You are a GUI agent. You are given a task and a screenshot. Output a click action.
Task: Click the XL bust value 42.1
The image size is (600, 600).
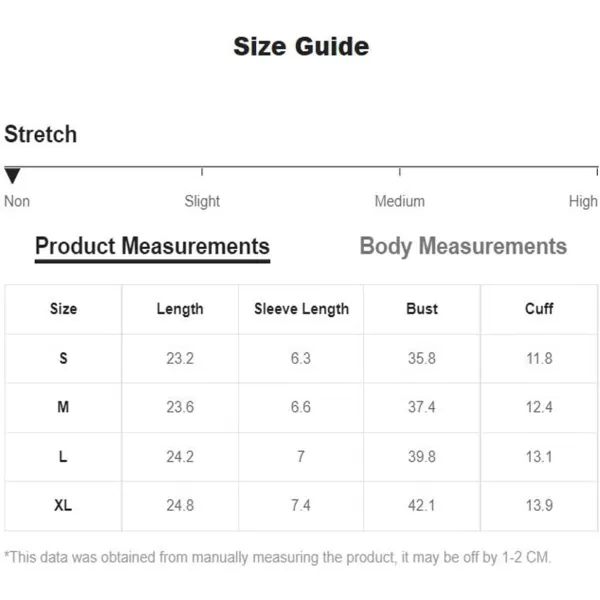pos(421,505)
